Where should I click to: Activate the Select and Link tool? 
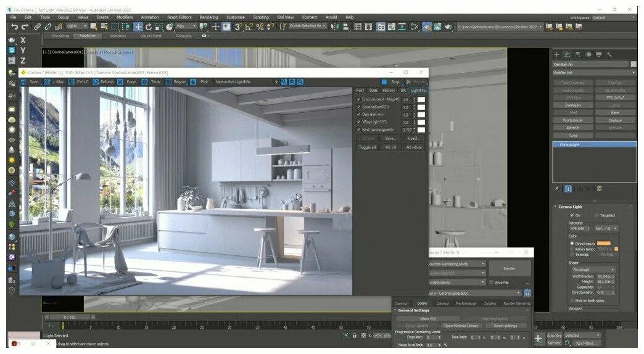[38, 27]
